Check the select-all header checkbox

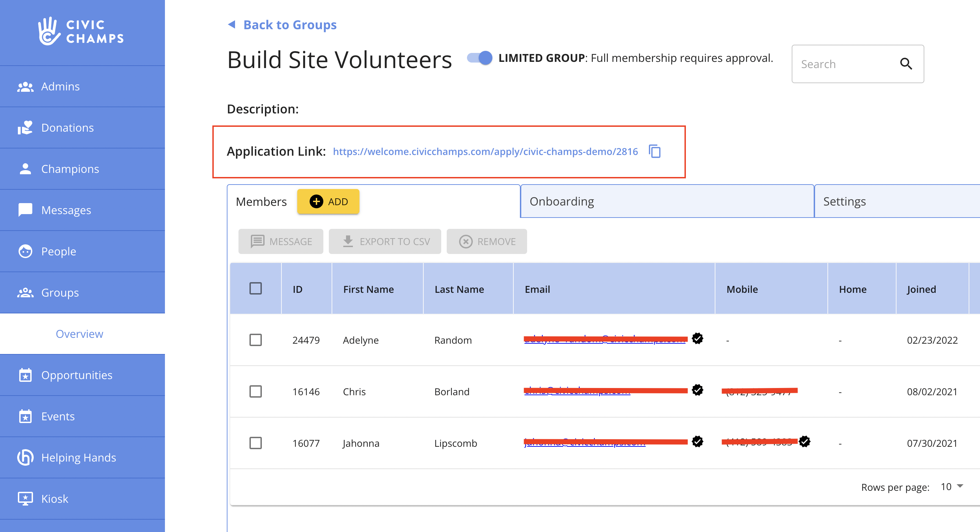pyautogui.click(x=256, y=288)
